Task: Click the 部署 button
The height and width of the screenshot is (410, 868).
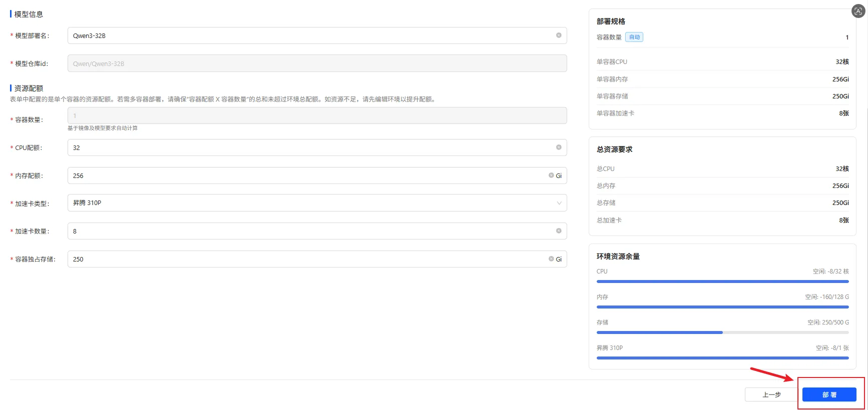Action: [829, 394]
